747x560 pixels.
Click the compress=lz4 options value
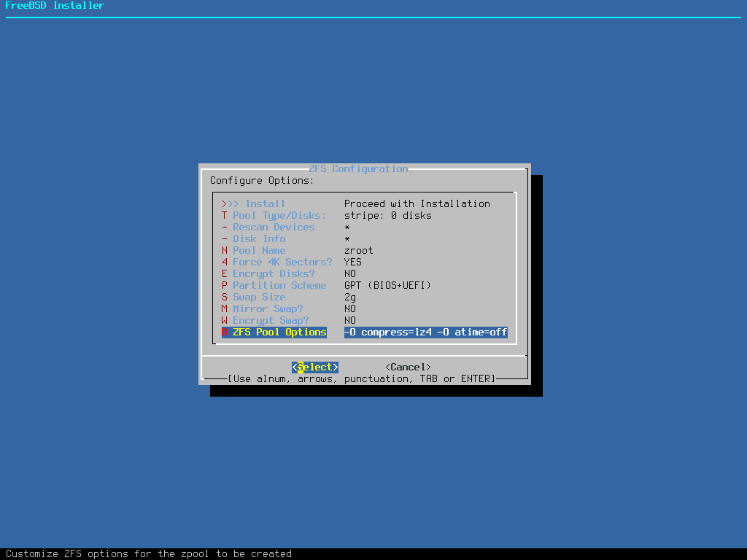coord(425,332)
